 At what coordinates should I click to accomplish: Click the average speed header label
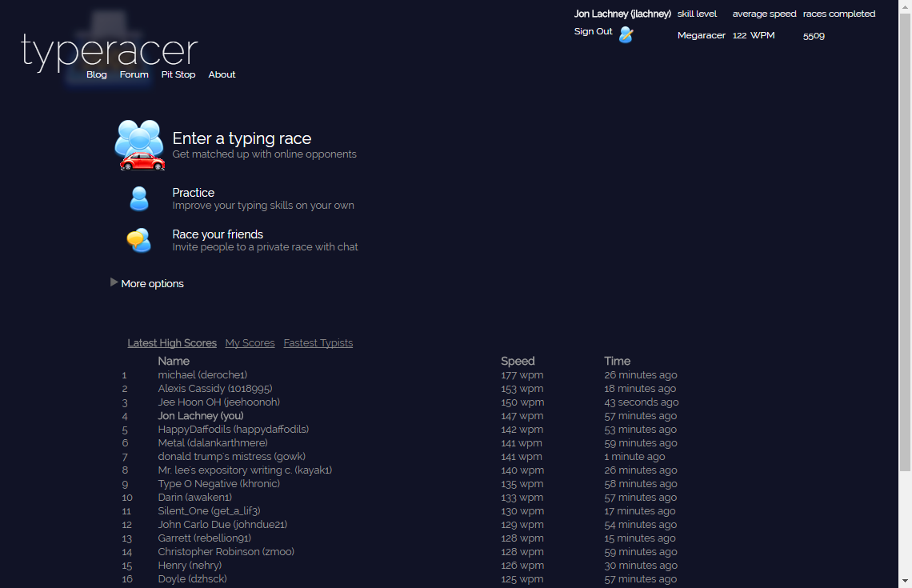pos(764,14)
